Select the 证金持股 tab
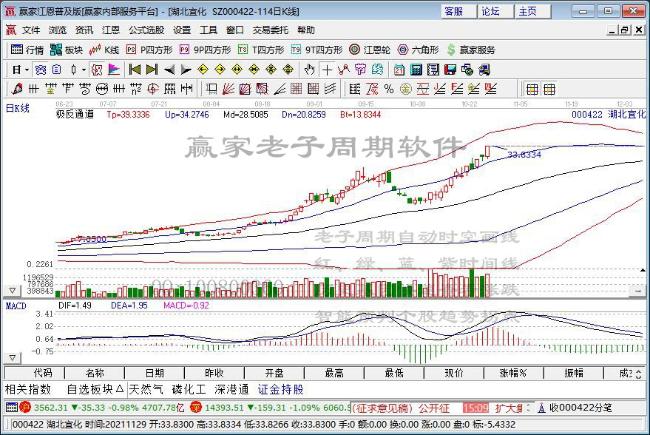 279,389
